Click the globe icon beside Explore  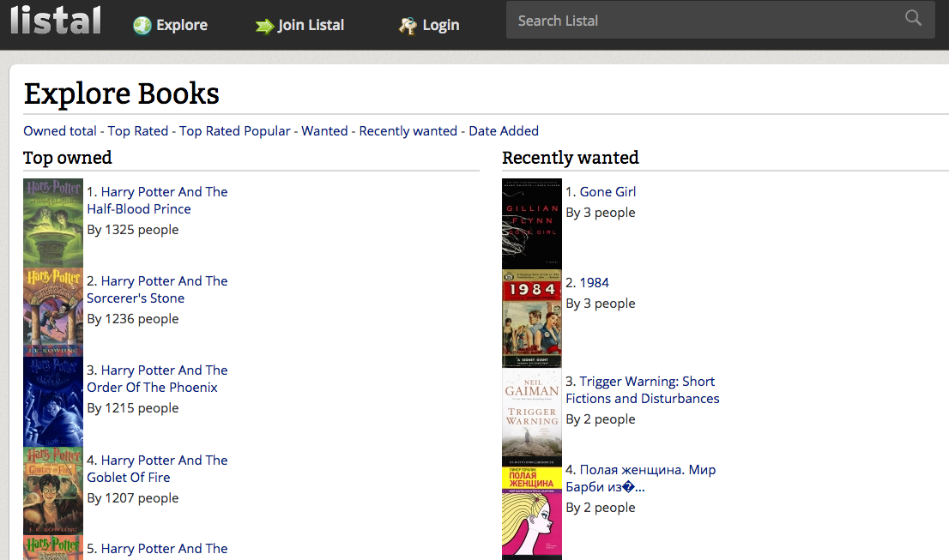(142, 26)
